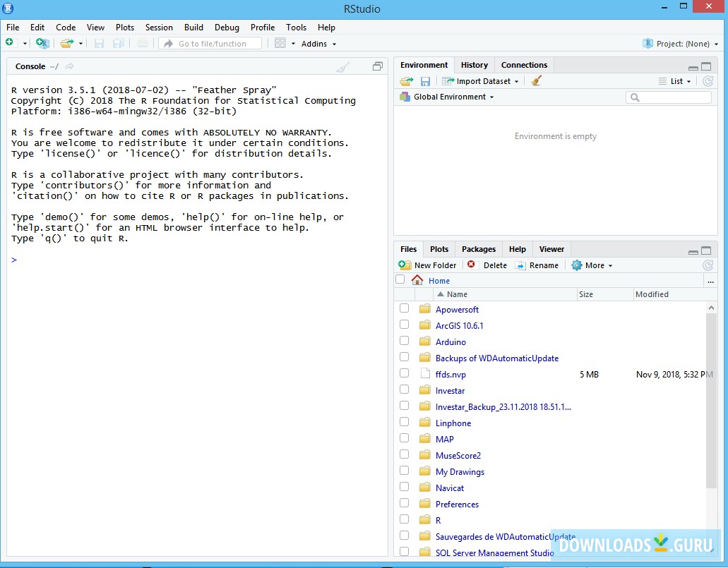The width and height of the screenshot is (728, 568).
Task: Switch to the Packages tab
Action: (x=479, y=249)
